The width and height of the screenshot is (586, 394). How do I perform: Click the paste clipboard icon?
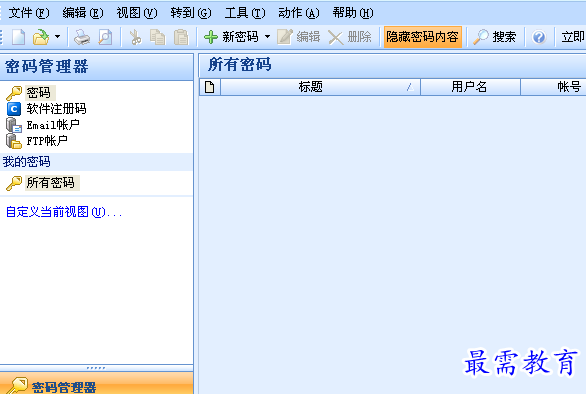pyautogui.click(x=181, y=37)
